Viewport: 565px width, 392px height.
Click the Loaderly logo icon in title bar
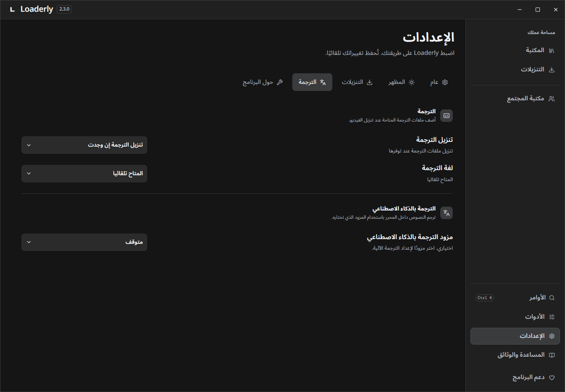(13, 9)
